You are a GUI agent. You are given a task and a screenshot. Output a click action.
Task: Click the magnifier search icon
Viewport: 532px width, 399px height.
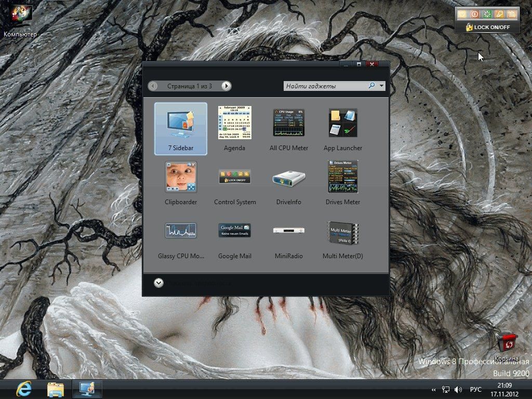372,86
